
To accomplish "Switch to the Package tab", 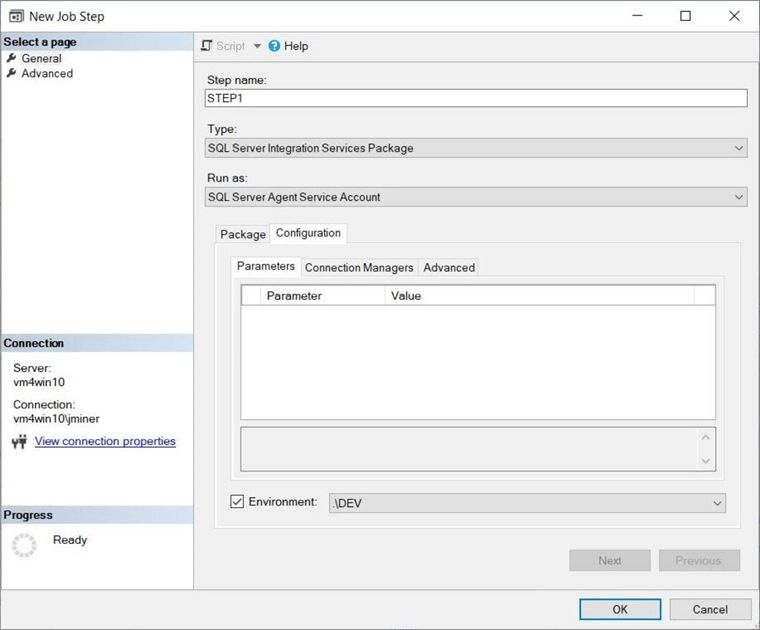I will click(x=243, y=234).
